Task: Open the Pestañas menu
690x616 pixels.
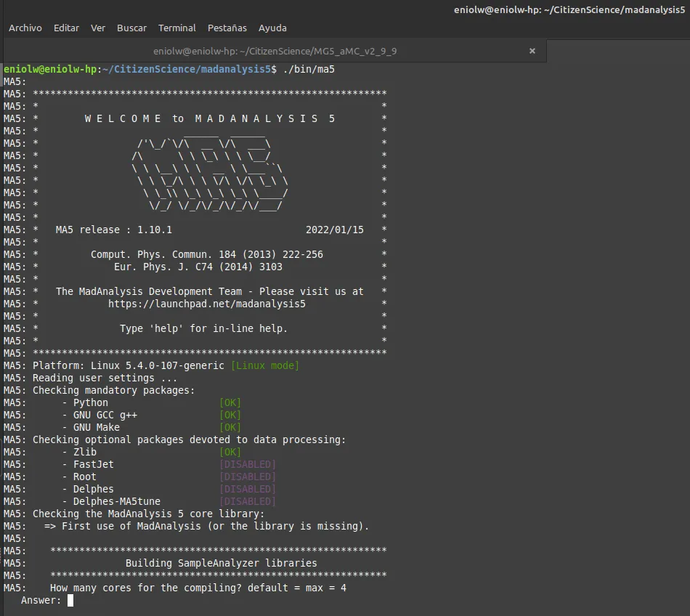Action: tap(227, 28)
